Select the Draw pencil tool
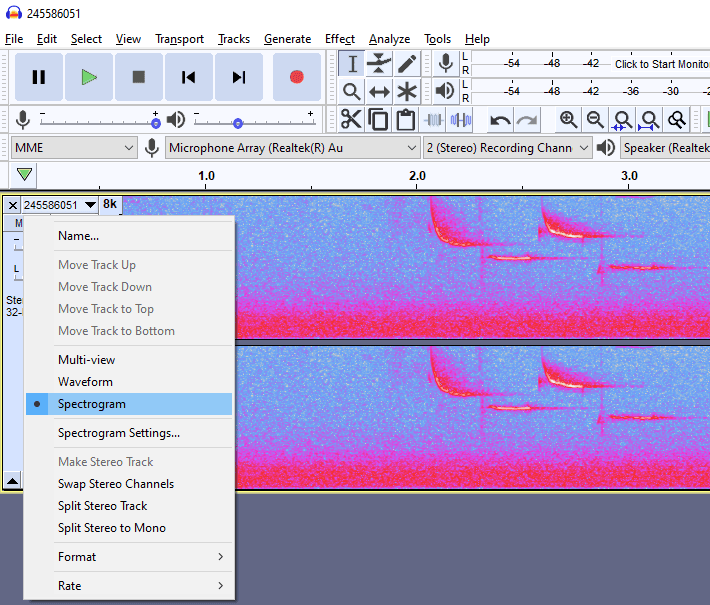The height and width of the screenshot is (605, 710). click(x=407, y=63)
